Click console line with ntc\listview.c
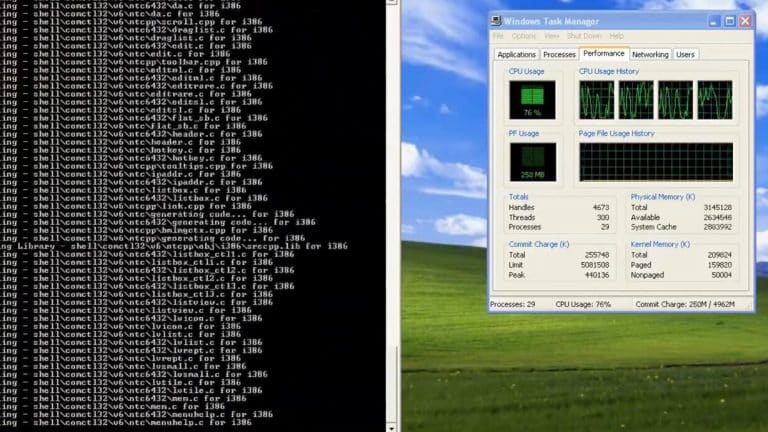This screenshot has height=432, width=768. tap(126, 310)
